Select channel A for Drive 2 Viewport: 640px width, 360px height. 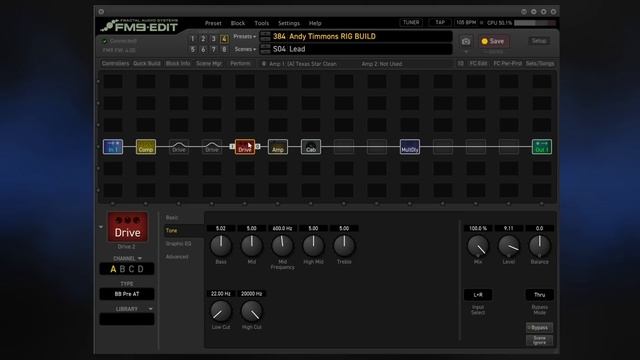[113, 269]
